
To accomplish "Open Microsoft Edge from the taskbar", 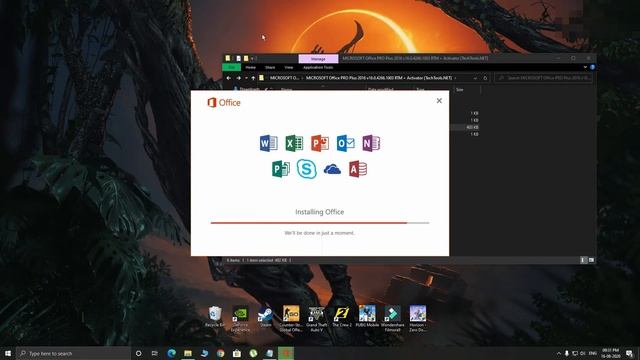I will (171, 353).
